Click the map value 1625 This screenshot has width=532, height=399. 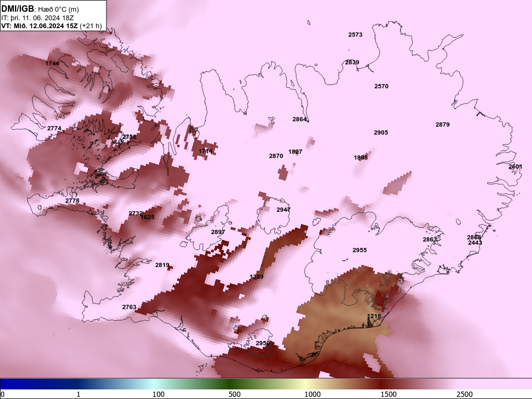(x=147, y=217)
